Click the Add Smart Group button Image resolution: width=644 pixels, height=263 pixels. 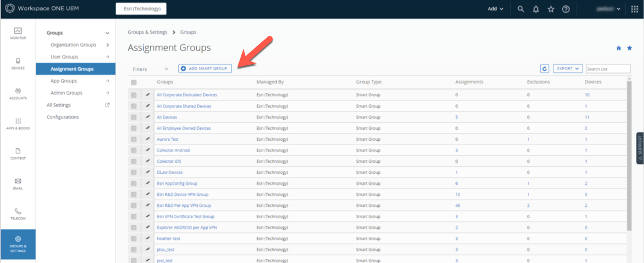click(x=205, y=68)
